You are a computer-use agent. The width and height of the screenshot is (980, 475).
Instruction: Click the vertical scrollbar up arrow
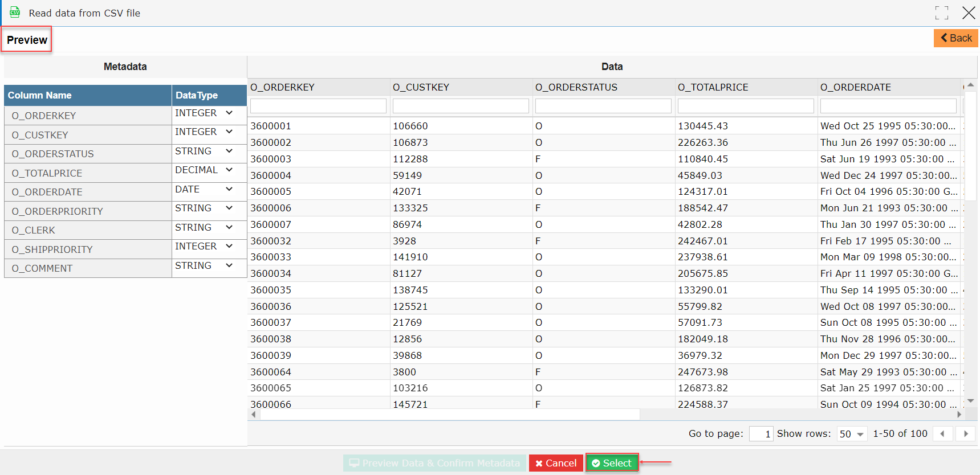tap(970, 85)
